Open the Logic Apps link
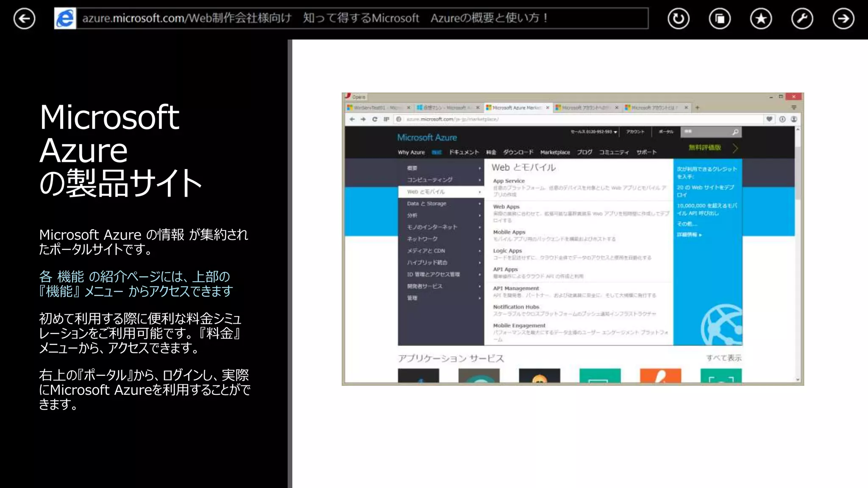Viewport: 868px width, 488px height. coord(507,251)
